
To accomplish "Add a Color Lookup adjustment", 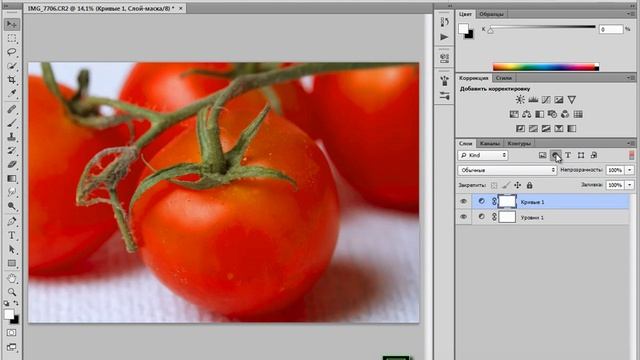I will coord(578,114).
